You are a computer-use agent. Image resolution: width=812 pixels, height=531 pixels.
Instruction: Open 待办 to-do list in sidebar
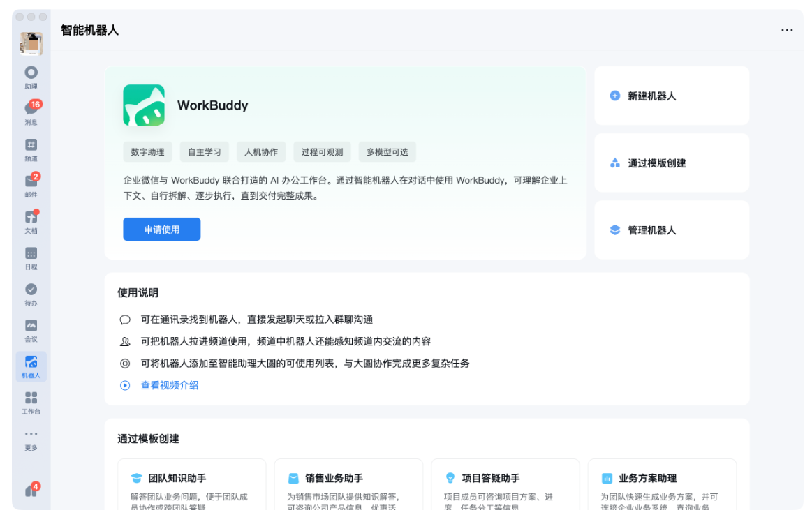point(31,294)
